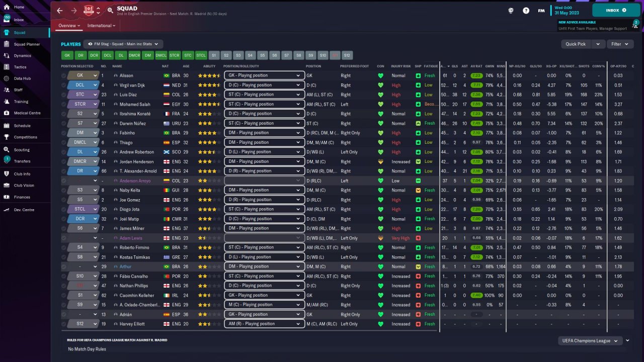Open the Data Hub sidebar icon

7,78
